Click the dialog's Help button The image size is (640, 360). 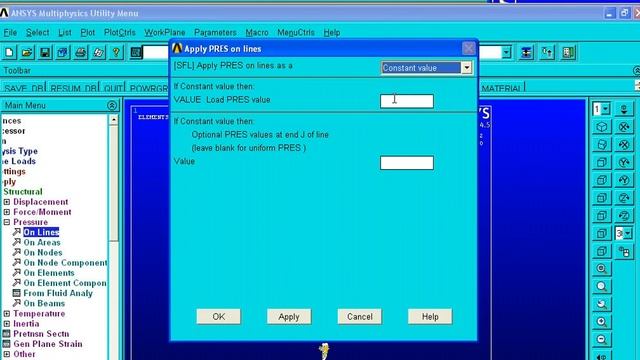click(x=430, y=317)
